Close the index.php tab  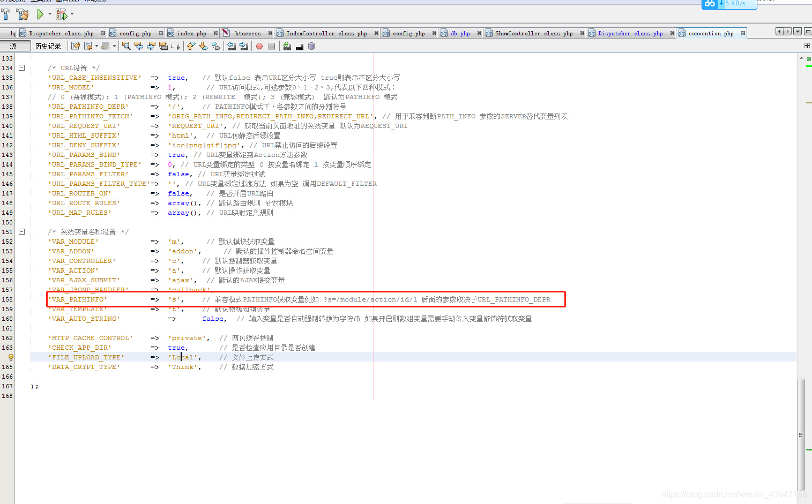click(x=215, y=33)
